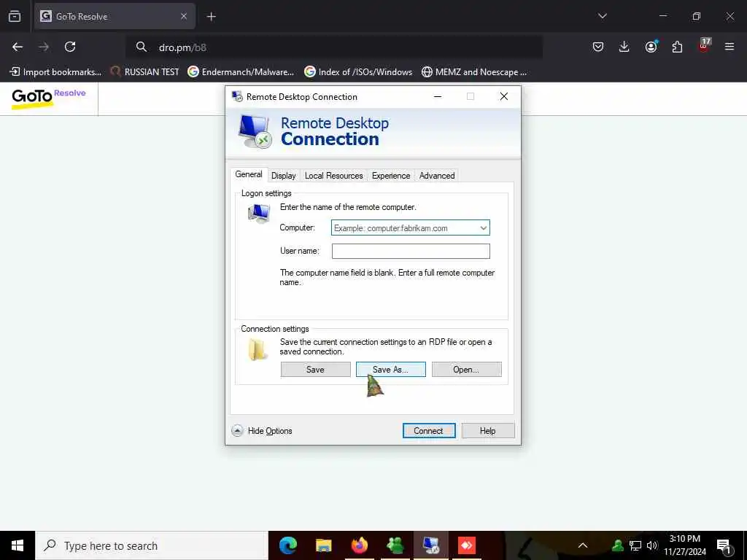The height and width of the screenshot is (560, 747).
Task: Expand the Computer combo box dropdown arrow
Action: tap(483, 228)
